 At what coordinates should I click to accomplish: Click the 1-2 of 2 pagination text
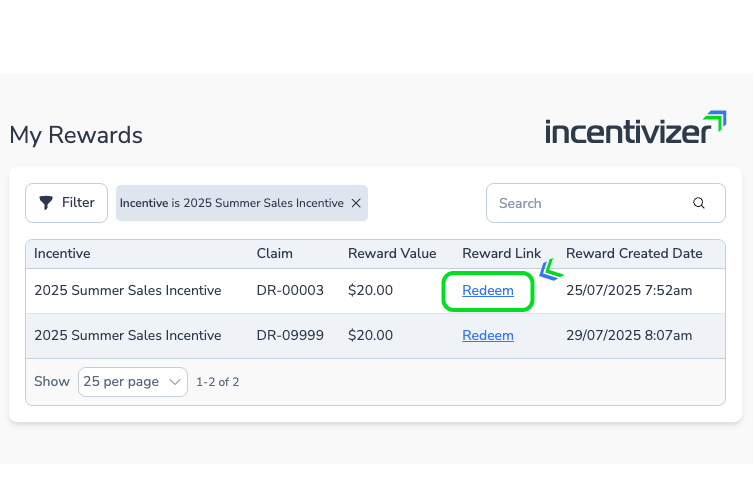click(x=217, y=382)
